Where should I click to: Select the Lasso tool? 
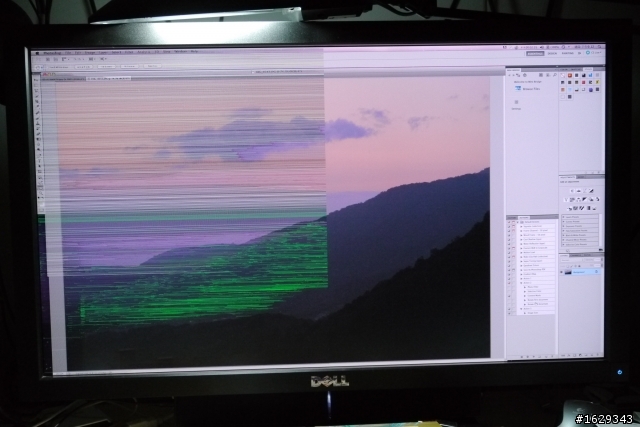click(x=37, y=91)
